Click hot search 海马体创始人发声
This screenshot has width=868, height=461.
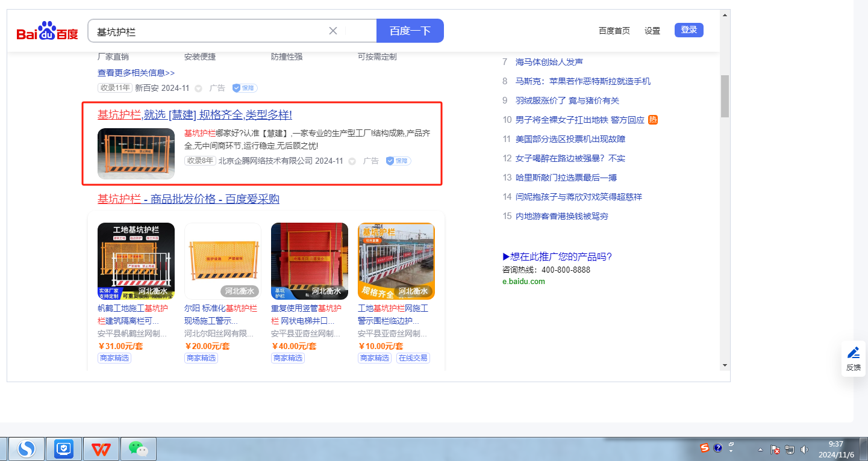coord(549,62)
